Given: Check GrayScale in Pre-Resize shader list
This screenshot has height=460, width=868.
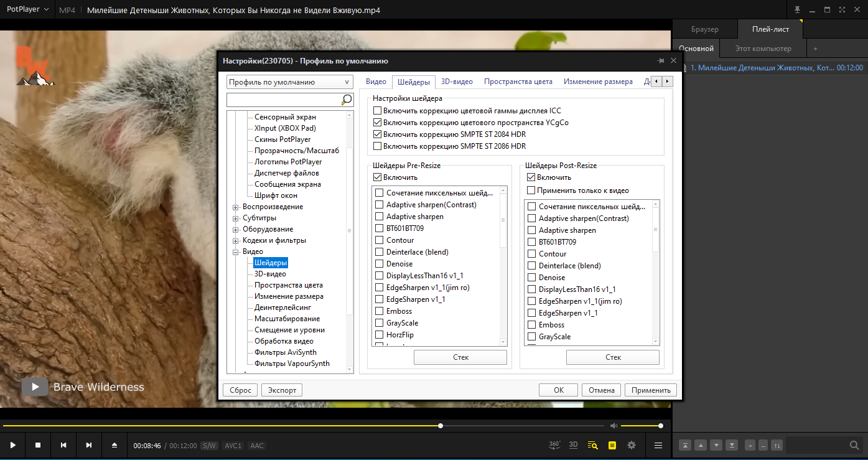Looking at the screenshot, I should point(380,323).
